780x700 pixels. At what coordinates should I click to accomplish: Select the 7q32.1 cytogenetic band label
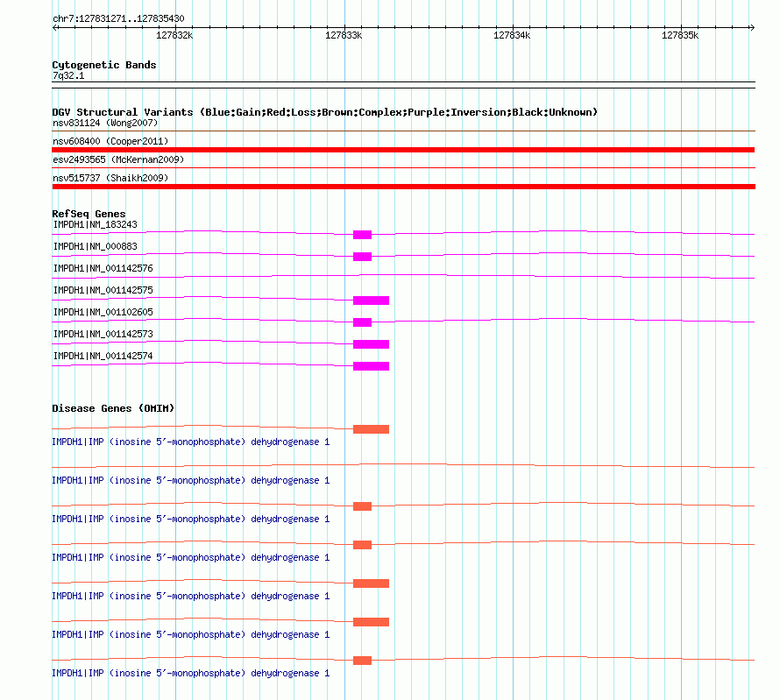click(x=68, y=75)
